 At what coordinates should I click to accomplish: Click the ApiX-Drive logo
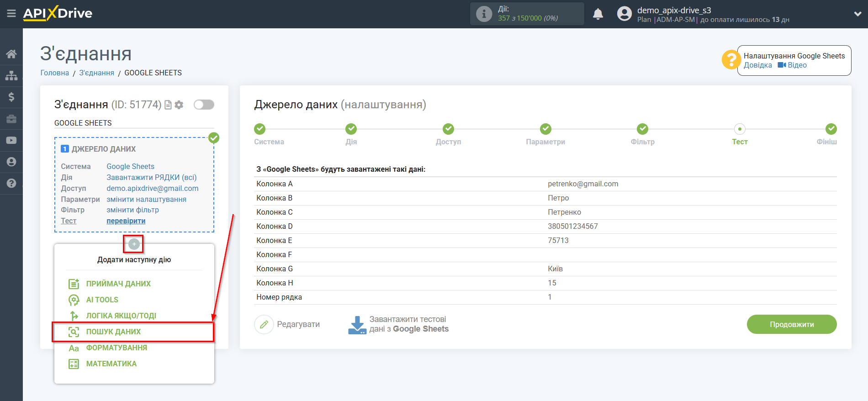tap(58, 13)
